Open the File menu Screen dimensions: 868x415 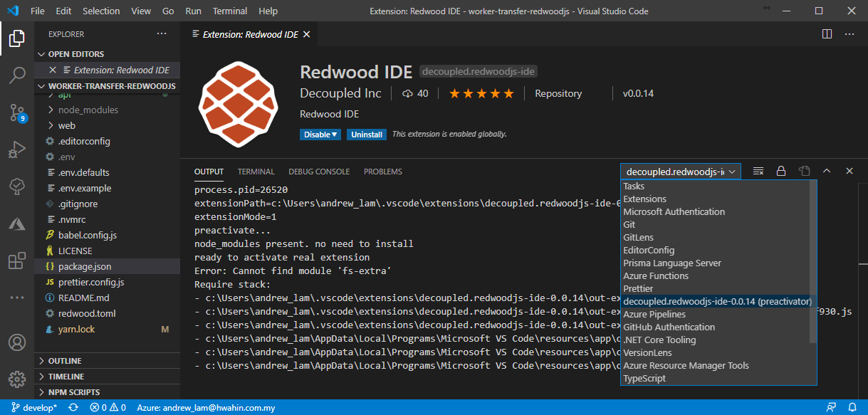point(38,11)
